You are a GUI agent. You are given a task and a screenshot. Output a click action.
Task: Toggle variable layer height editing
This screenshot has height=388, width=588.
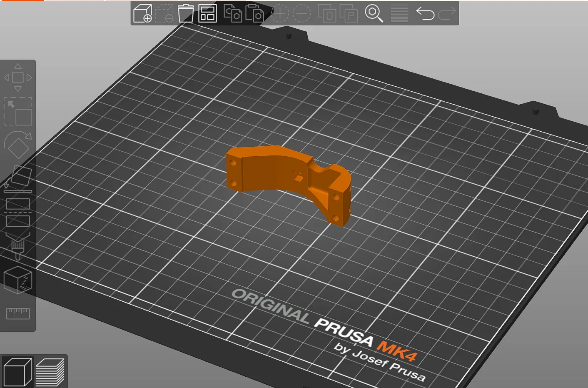(x=399, y=13)
